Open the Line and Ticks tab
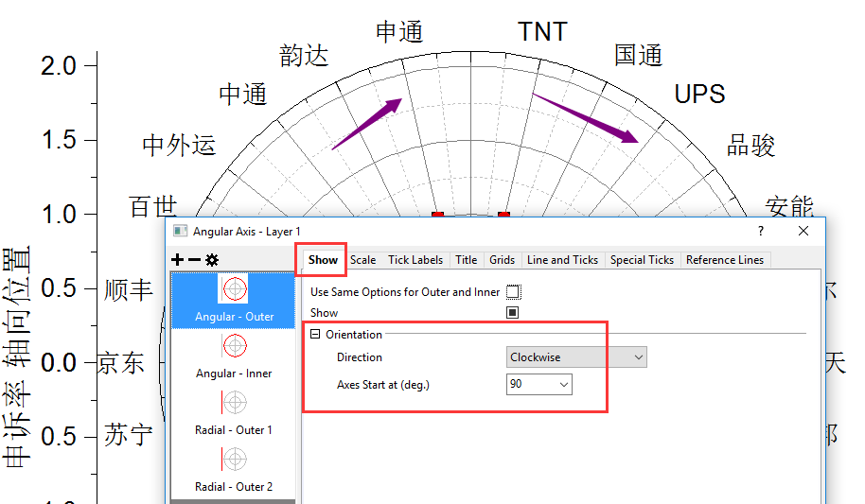Screen dimensions: 865x504 [x=562, y=260]
